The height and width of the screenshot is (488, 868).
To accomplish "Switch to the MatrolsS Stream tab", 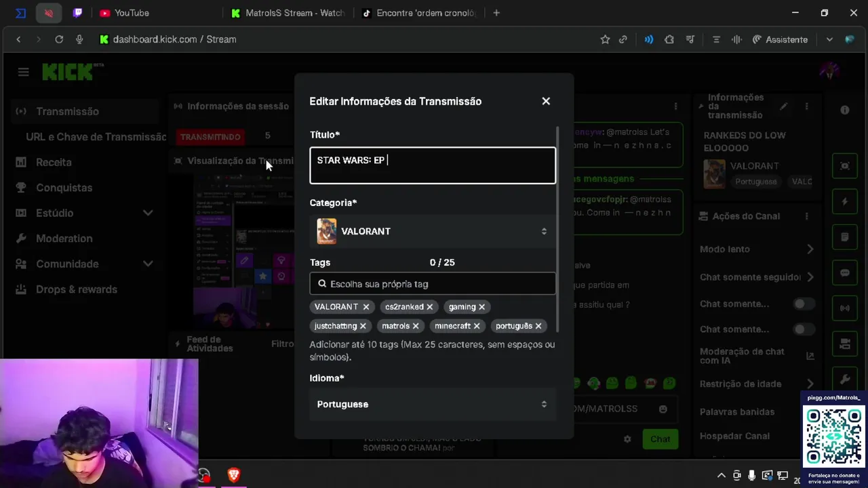I will click(288, 13).
